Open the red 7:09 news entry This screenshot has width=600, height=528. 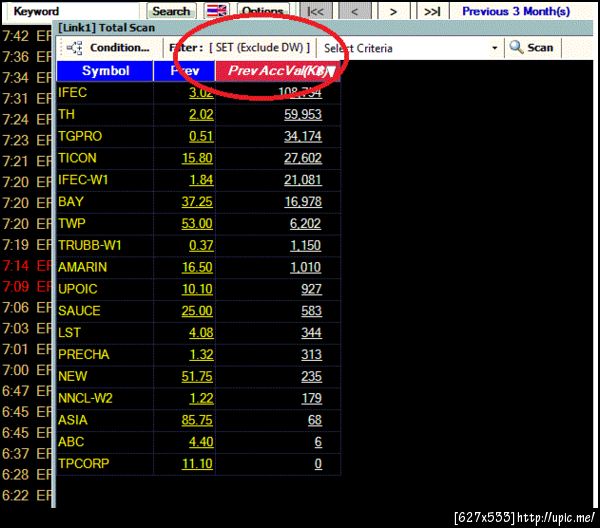pos(27,287)
